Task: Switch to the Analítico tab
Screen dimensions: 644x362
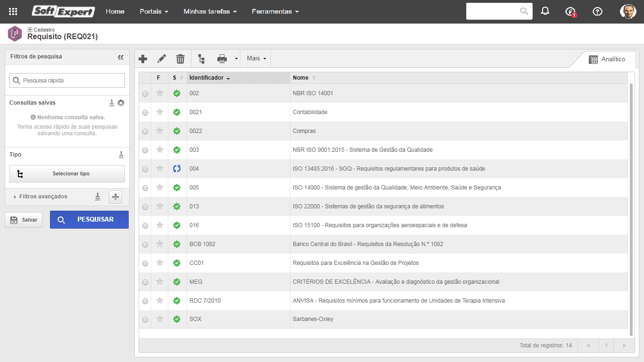Action: [607, 59]
